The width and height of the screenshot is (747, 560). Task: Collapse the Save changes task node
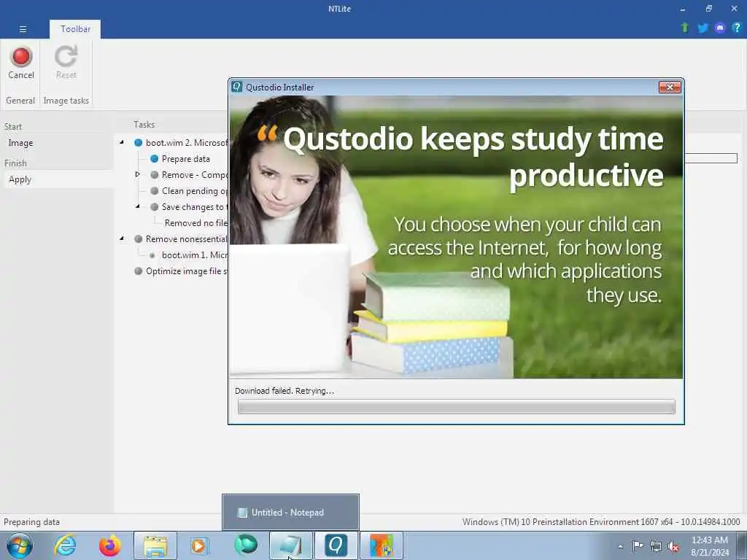[x=138, y=206]
